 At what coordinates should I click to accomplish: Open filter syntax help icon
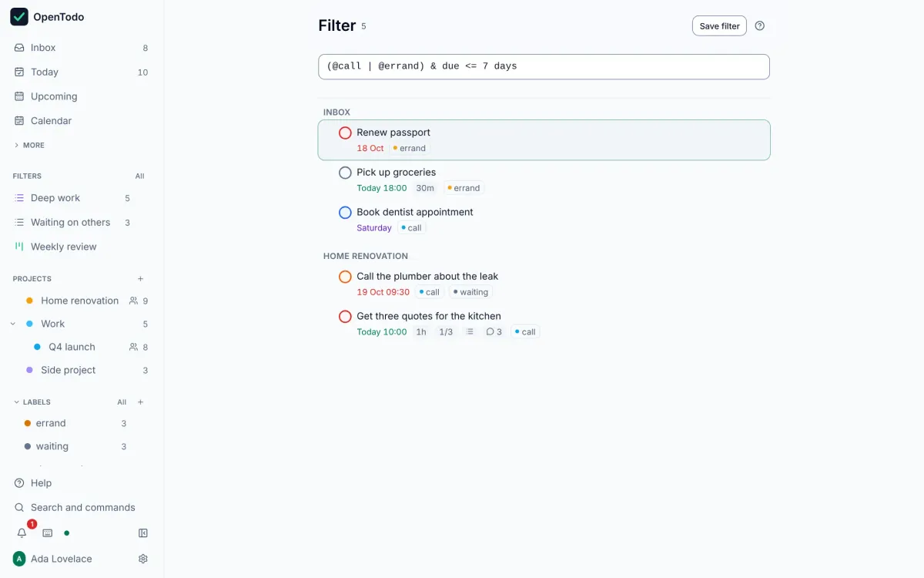(760, 26)
